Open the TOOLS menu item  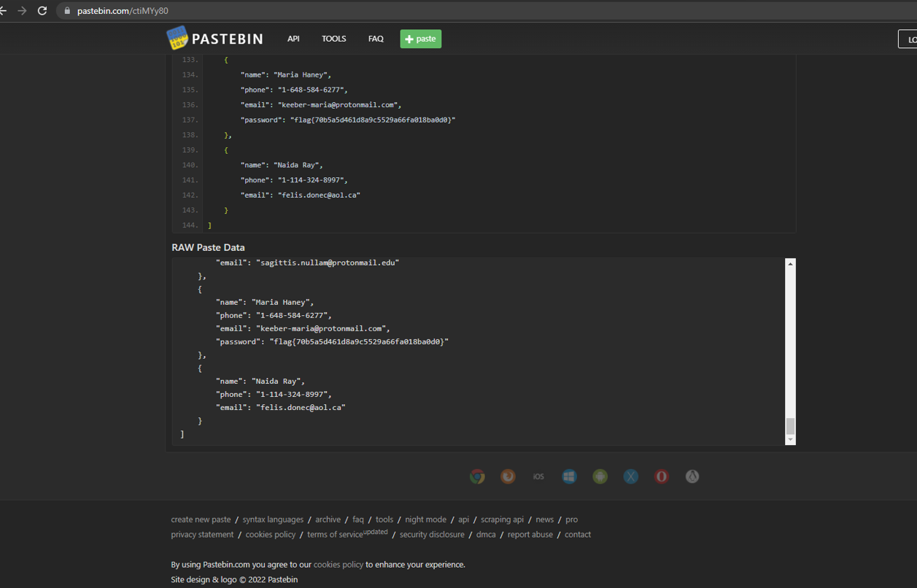[x=334, y=39]
